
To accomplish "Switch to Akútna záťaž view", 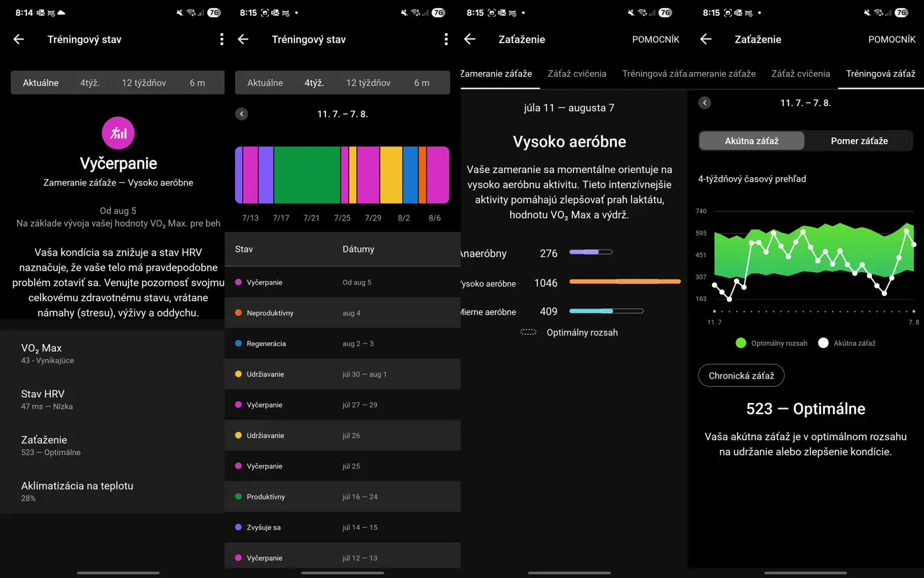I will pos(752,141).
